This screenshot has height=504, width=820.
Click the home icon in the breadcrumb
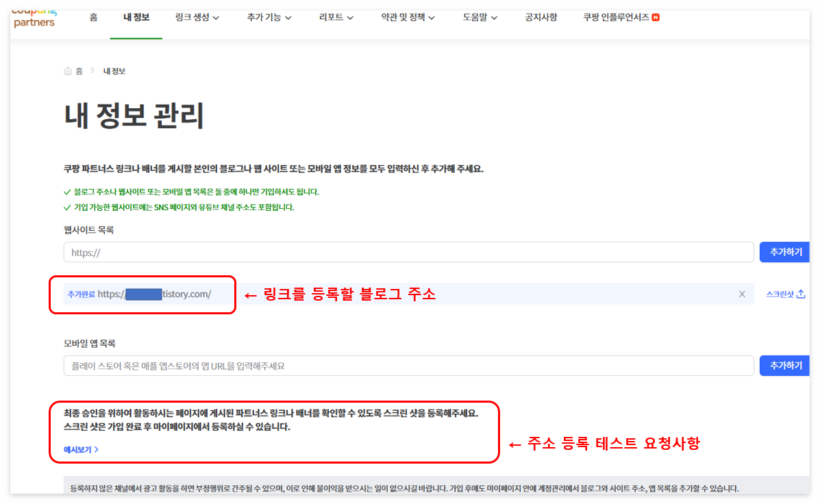[67, 71]
